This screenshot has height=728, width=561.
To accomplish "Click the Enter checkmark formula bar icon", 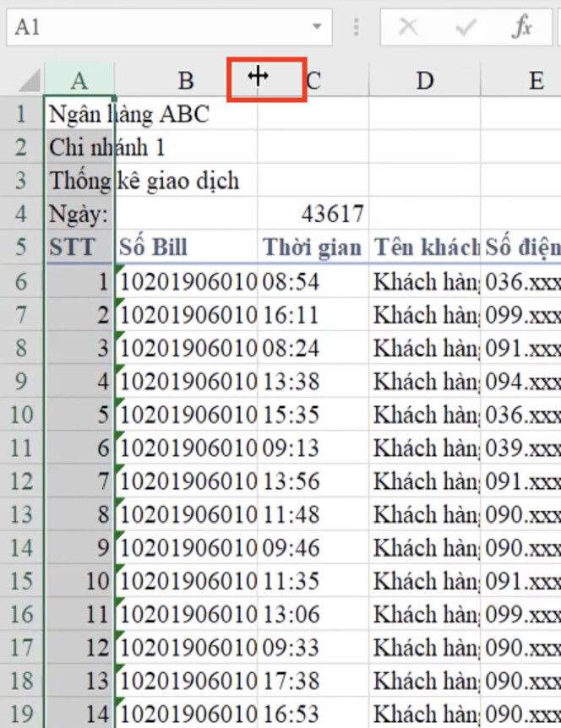I will (x=465, y=27).
